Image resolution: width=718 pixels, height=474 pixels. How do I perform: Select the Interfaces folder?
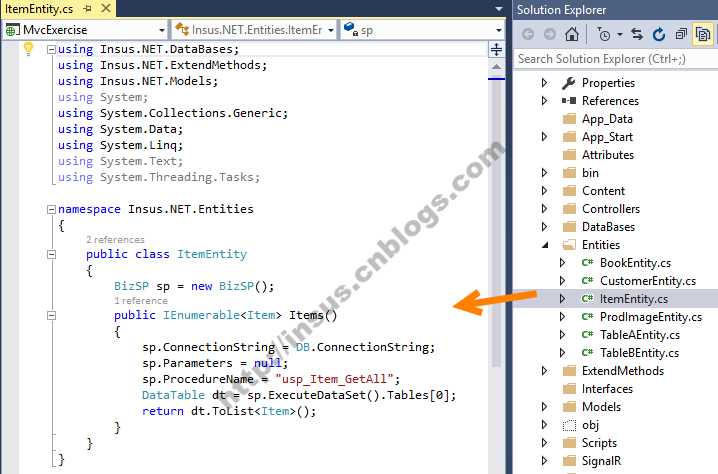click(607, 389)
